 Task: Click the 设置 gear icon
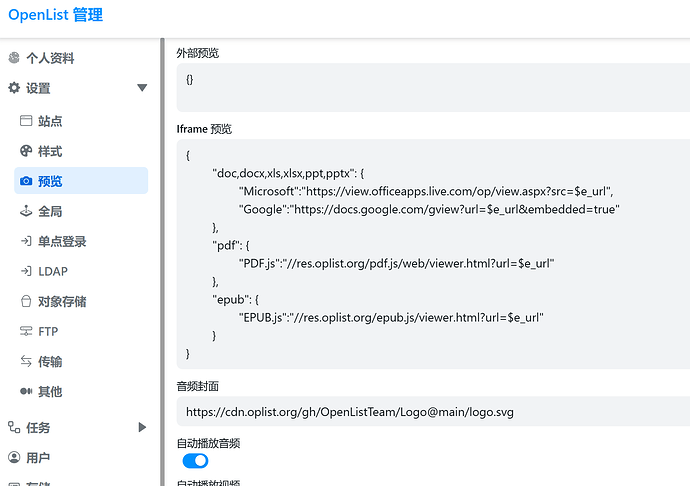pyautogui.click(x=14, y=88)
